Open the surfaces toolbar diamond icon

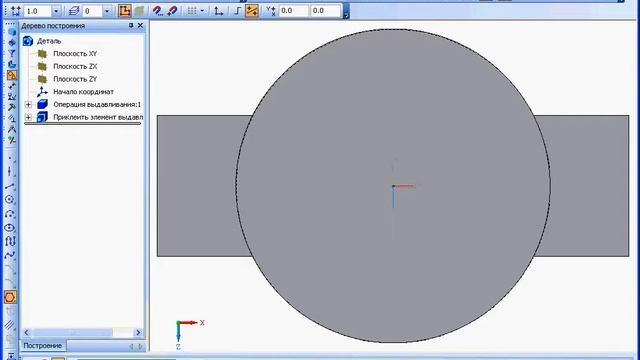[x=11, y=42]
